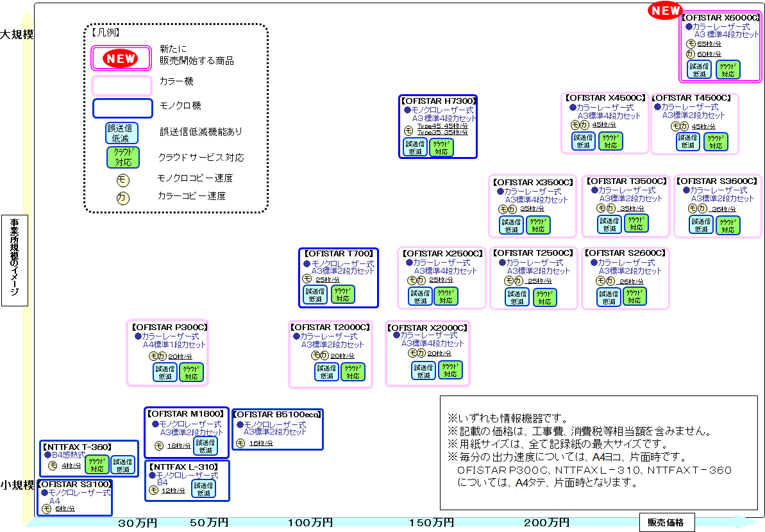Click the 事業所規模のイメージ vertical label box
Screen dimensions: 765x532
point(15,260)
